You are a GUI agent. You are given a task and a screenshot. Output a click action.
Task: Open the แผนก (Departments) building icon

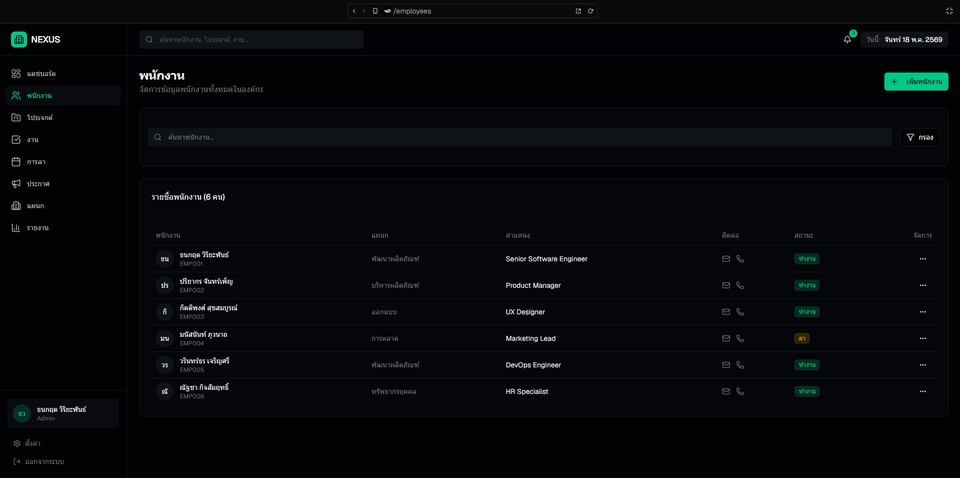[x=16, y=206]
